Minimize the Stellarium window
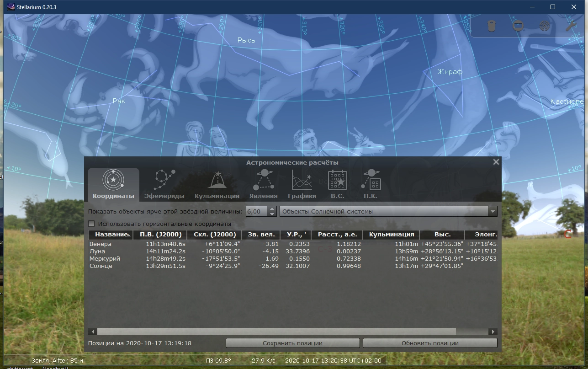Screen dimensions: 588x369 [531, 7]
